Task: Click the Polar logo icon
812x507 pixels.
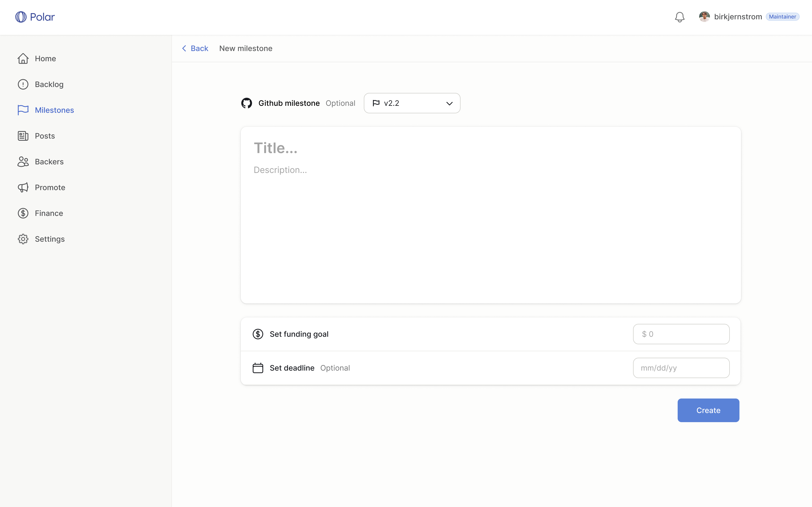Action: (x=21, y=17)
